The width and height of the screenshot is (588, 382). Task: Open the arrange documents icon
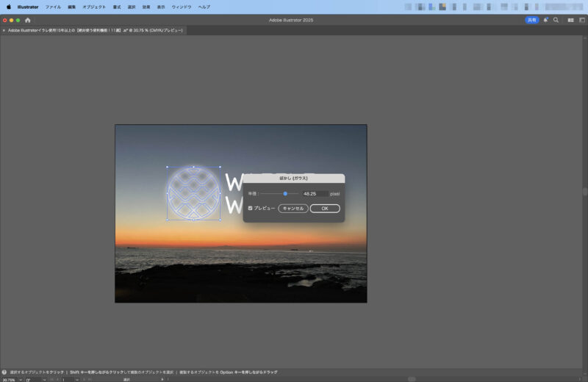570,20
